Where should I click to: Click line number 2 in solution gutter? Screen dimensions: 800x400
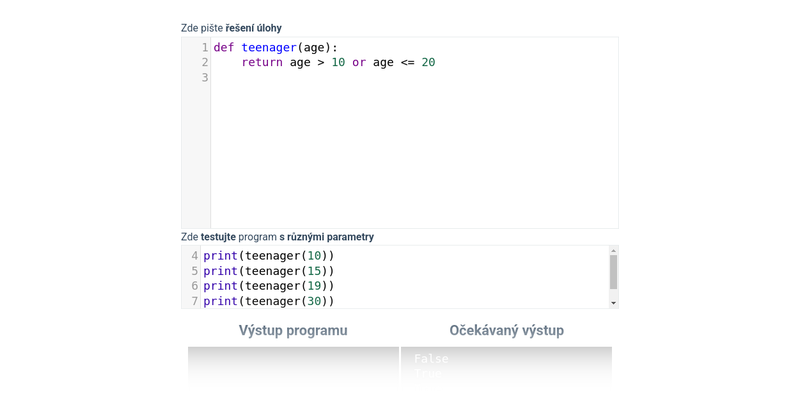pos(204,62)
